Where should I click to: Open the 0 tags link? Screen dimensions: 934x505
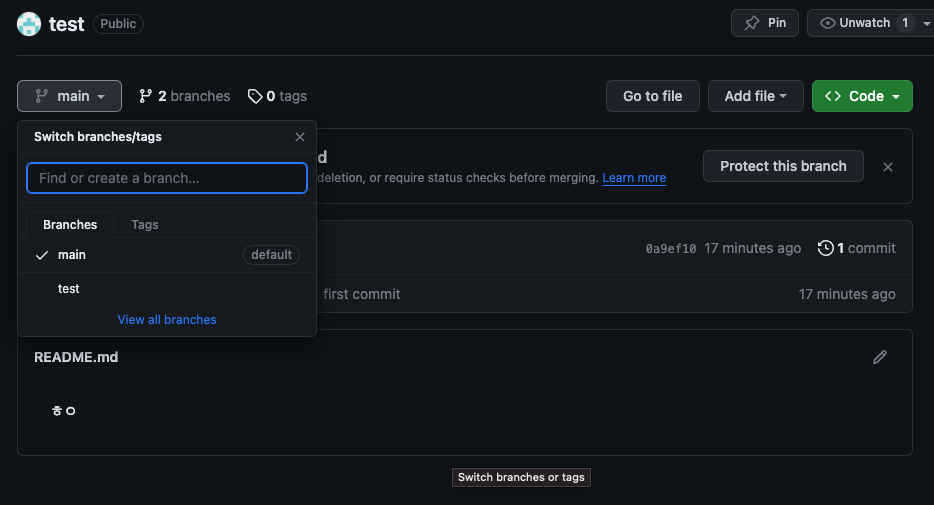point(278,96)
